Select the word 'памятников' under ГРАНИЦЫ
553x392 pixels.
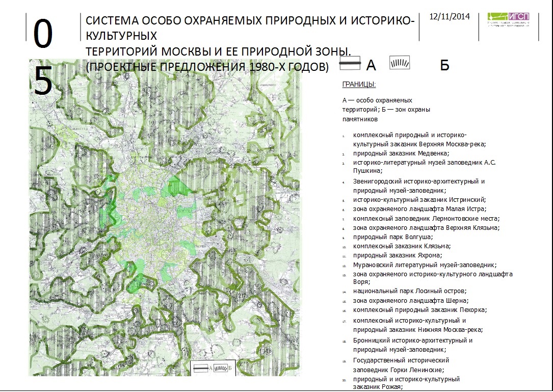coord(360,119)
